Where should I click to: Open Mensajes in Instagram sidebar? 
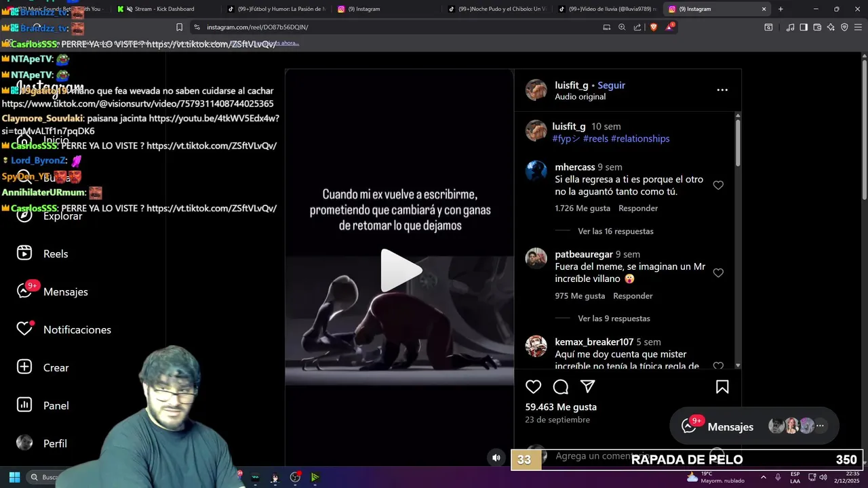click(66, 291)
